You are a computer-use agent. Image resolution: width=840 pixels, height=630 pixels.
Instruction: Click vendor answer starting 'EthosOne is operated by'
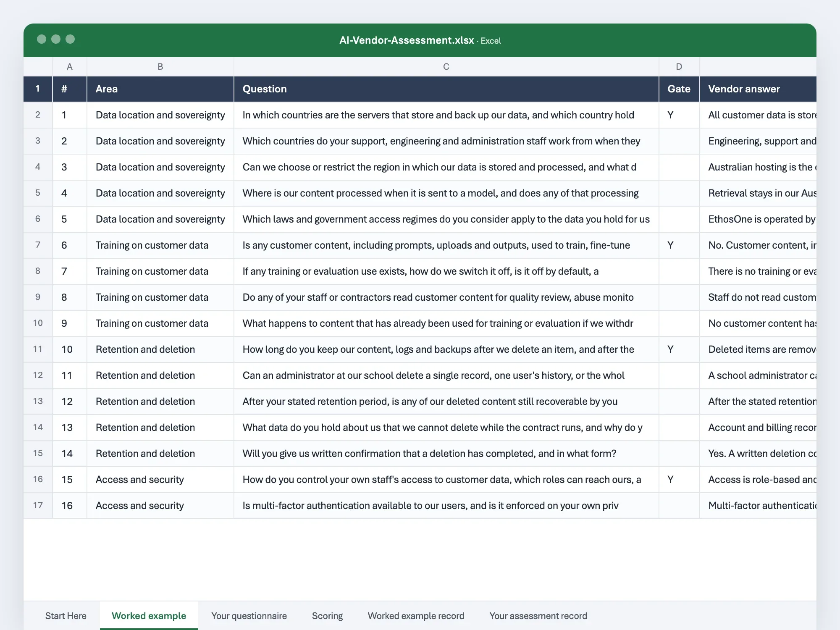click(758, 219)
